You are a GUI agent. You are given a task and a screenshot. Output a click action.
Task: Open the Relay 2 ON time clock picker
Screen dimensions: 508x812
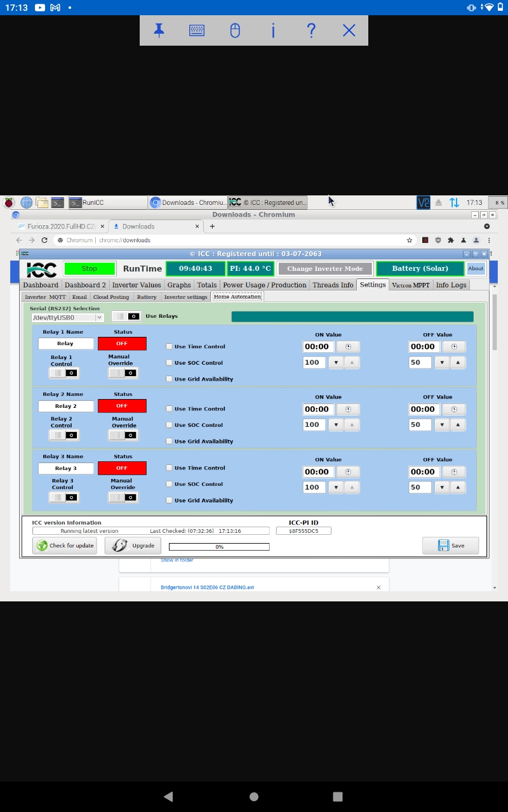348,409
